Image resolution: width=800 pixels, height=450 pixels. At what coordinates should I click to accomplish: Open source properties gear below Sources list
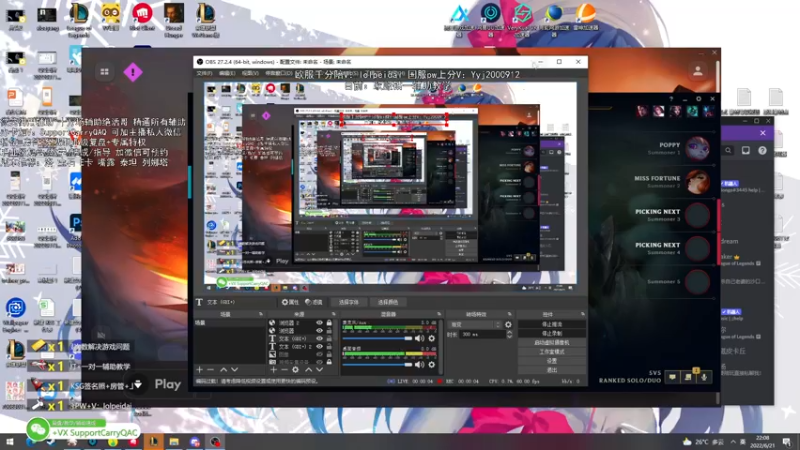295,369
